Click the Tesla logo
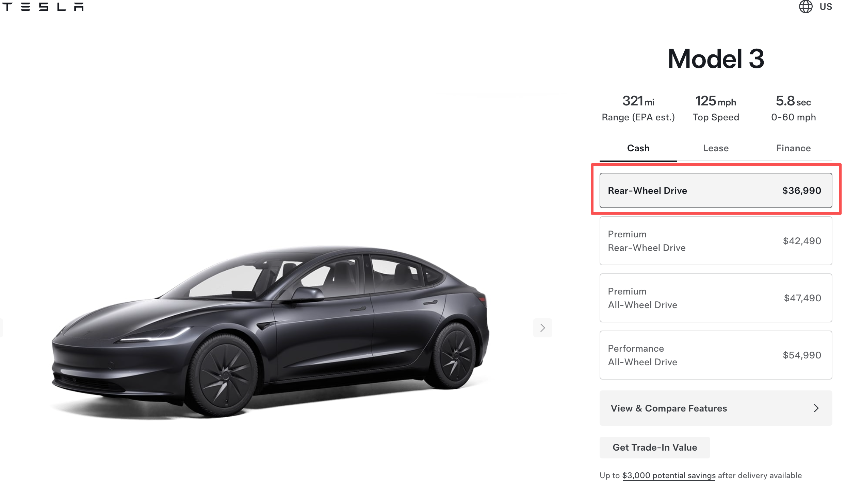Viewport: 846px width, 504px height. pos(43,7)
